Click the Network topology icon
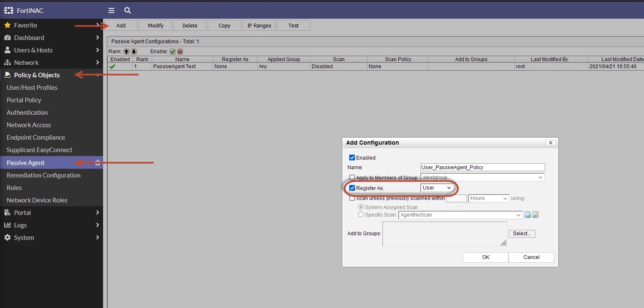Viewport: 644px width, 308px height. 7,63
